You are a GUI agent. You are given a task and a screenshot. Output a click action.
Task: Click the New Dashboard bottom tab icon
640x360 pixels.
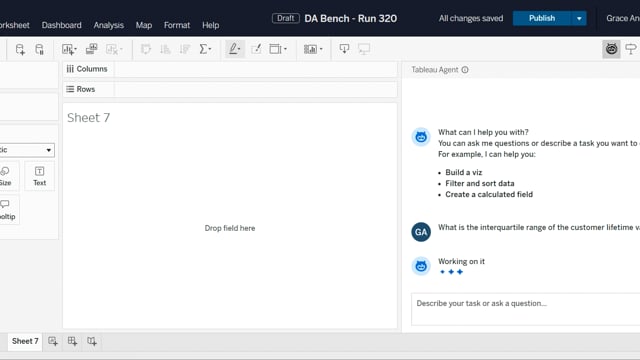73,341
